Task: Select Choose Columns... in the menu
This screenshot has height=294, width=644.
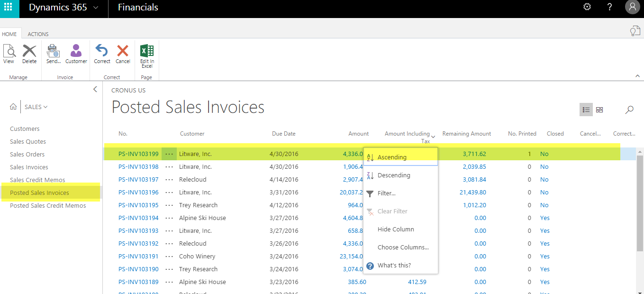Action: (x=400, y=248)
